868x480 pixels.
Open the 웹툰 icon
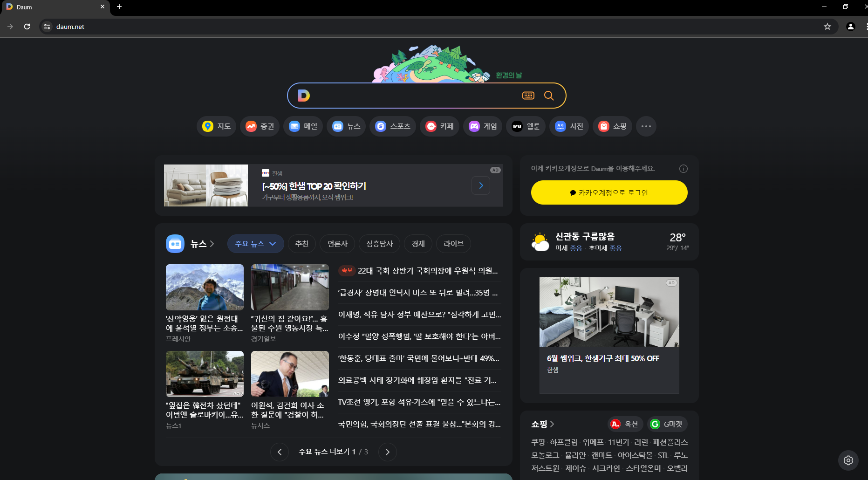(526, 126)
